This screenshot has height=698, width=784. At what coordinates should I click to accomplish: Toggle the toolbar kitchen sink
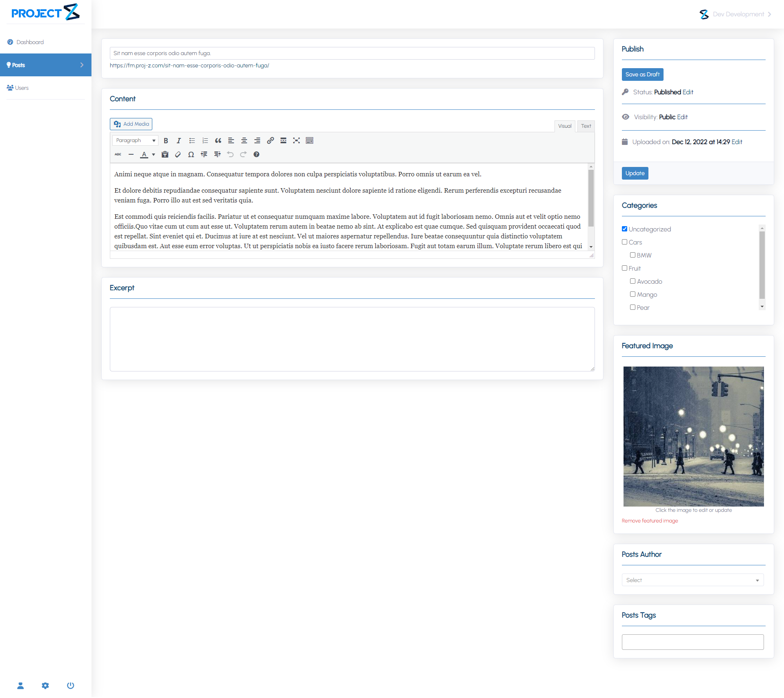310,140
